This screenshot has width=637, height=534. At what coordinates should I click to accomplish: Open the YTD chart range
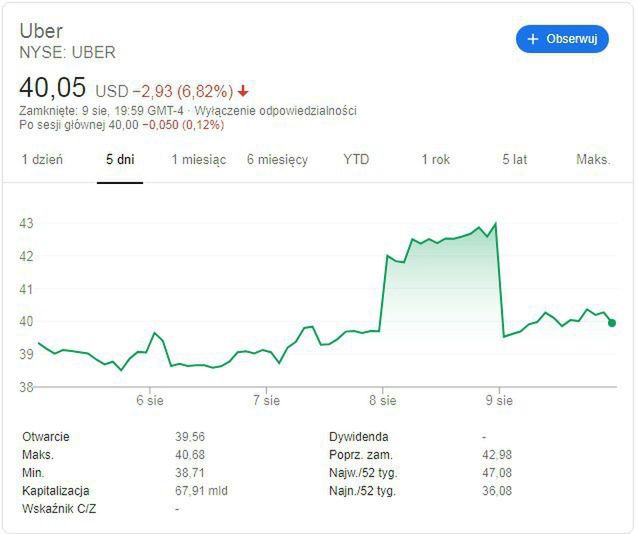tap(356, 159)
